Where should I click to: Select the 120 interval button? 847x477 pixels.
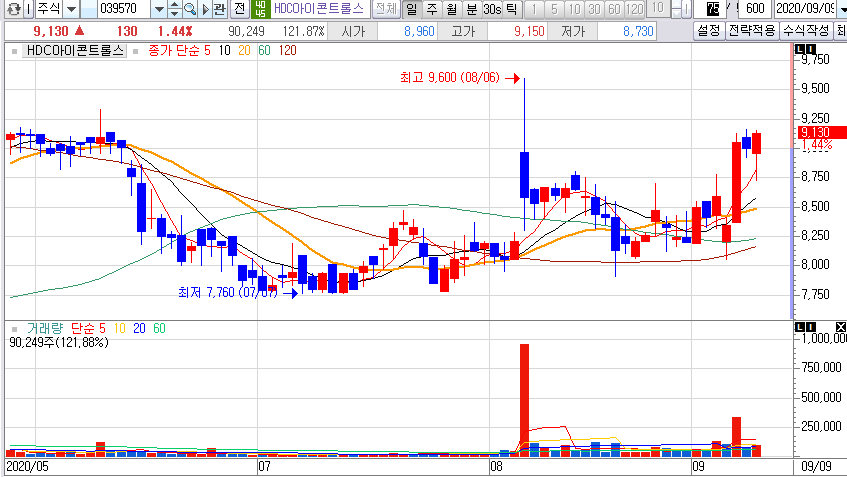(634, 9)
